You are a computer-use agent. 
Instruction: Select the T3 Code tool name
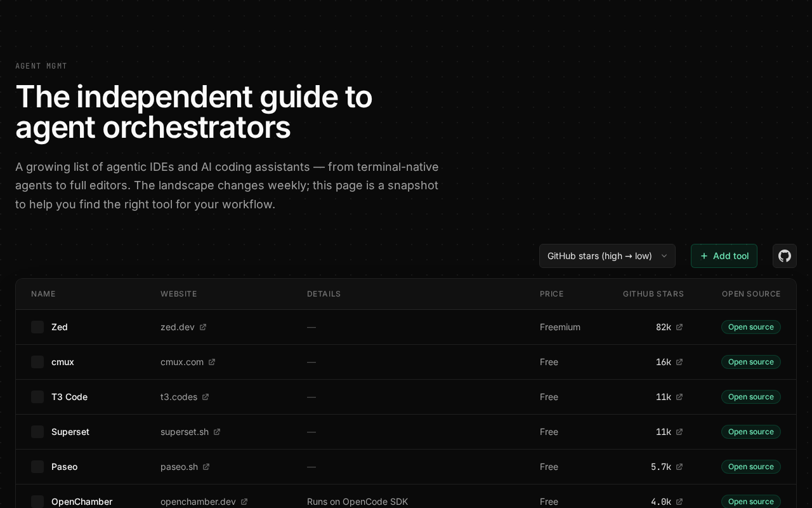click(x=69, y=397)
